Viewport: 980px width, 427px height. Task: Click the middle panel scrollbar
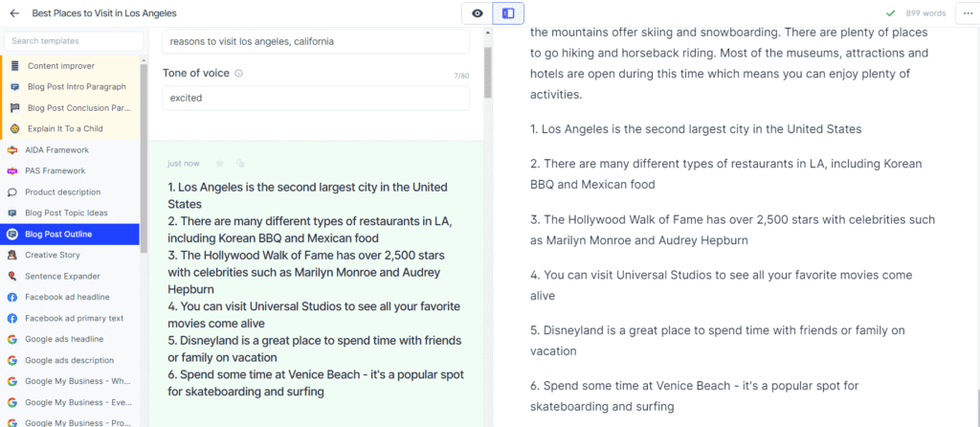(x=488, y=72)
